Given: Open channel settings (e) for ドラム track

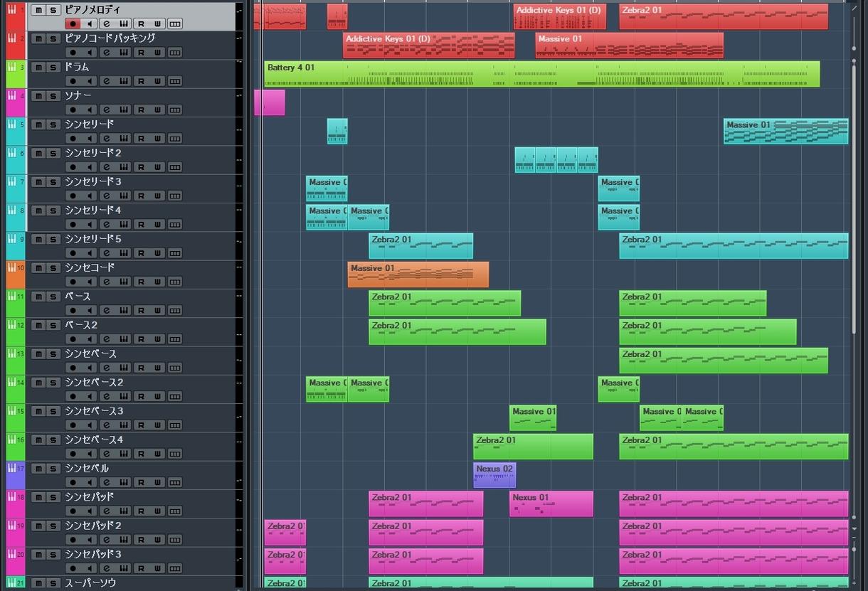Looking at the screenshot, I should point(106,81).
